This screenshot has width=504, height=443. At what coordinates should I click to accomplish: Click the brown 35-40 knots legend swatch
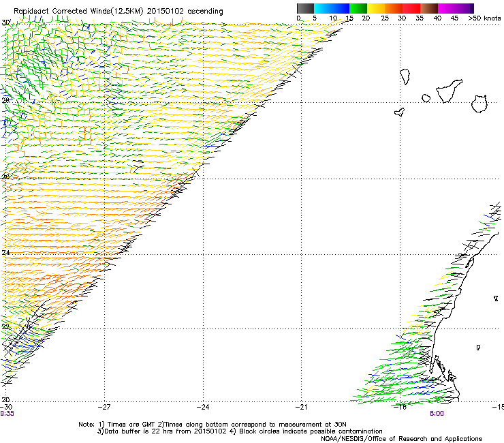(429, 8)
